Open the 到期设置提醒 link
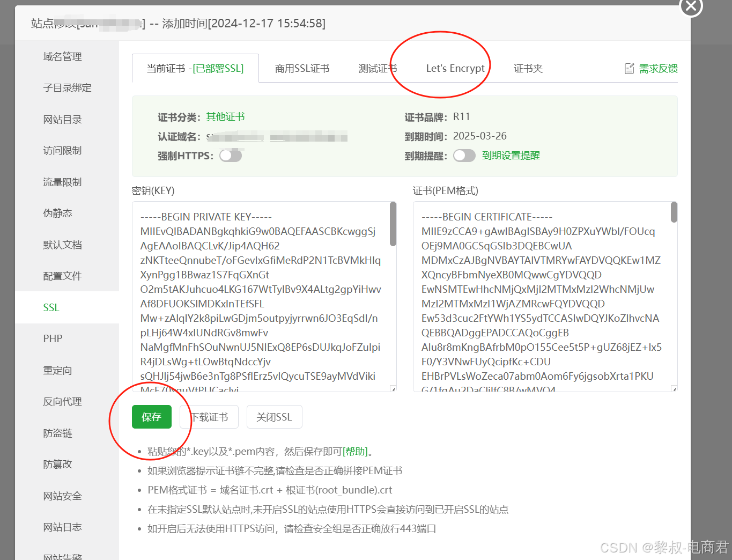The height and width of the screenshot is (560, 732). pyautogui.click(x=511, y=155)
